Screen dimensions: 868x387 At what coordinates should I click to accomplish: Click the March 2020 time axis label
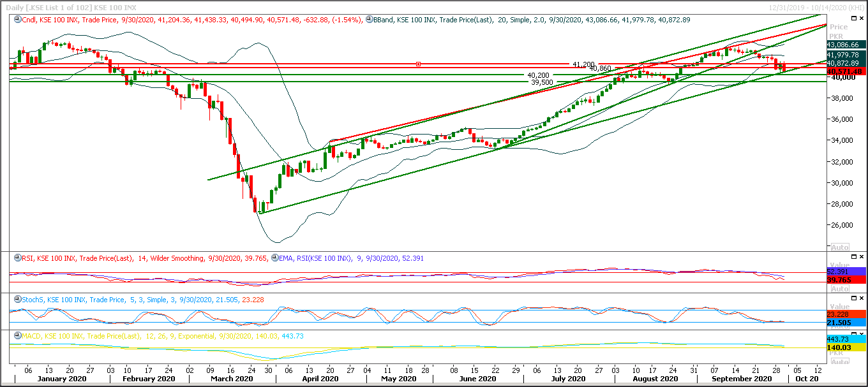231,379
